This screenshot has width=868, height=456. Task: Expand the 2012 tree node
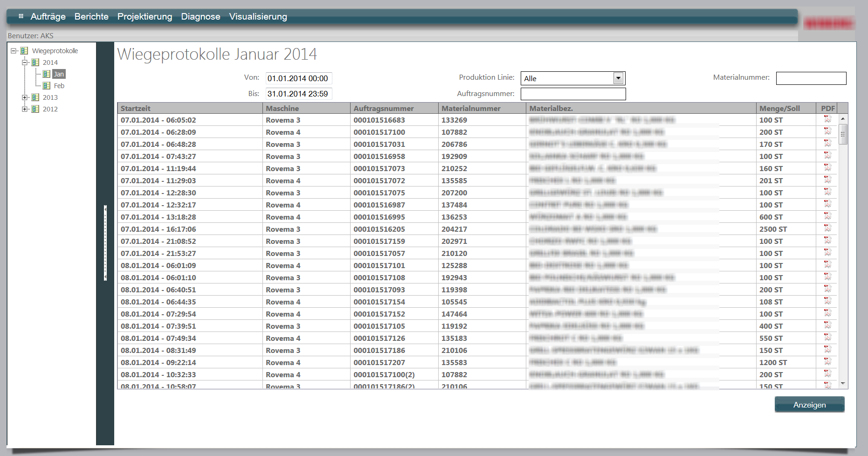25,109
